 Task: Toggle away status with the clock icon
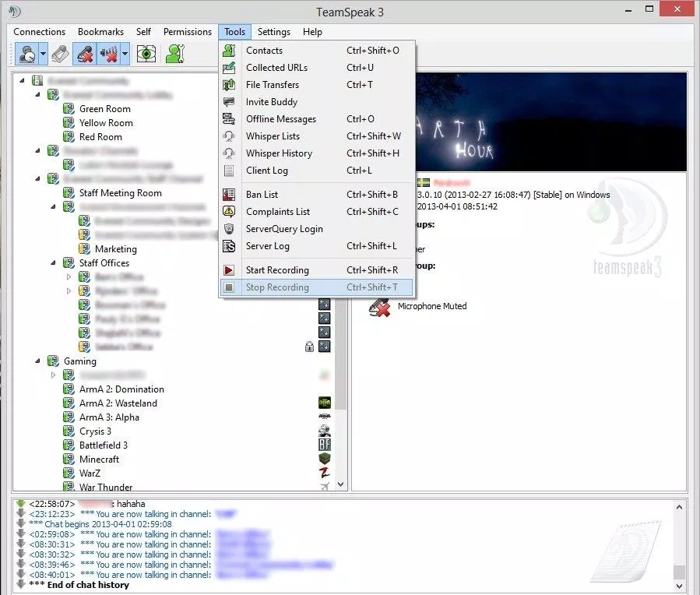click(x=25, y=55)
